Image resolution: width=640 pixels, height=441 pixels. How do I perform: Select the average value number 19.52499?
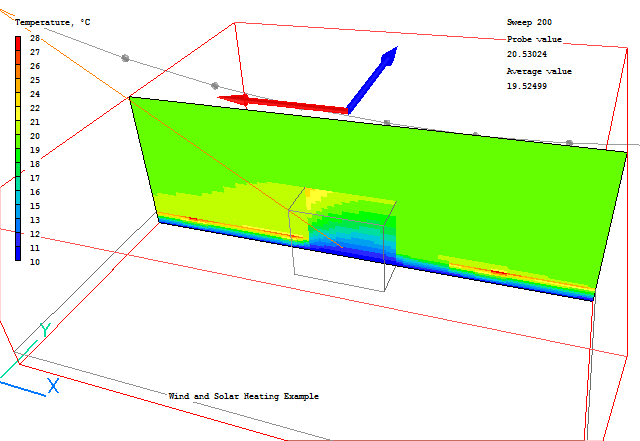(527, 86)
